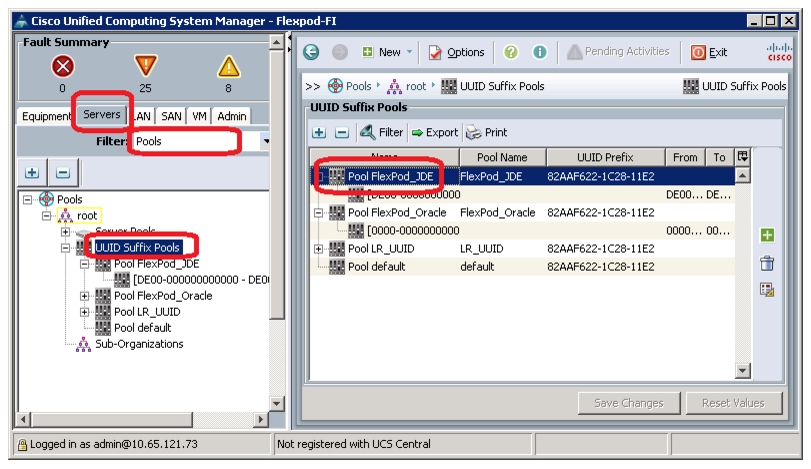Screen dimensions: 811x469
Task: Collapse the Pools tree node
Action: tap(27, 200)
